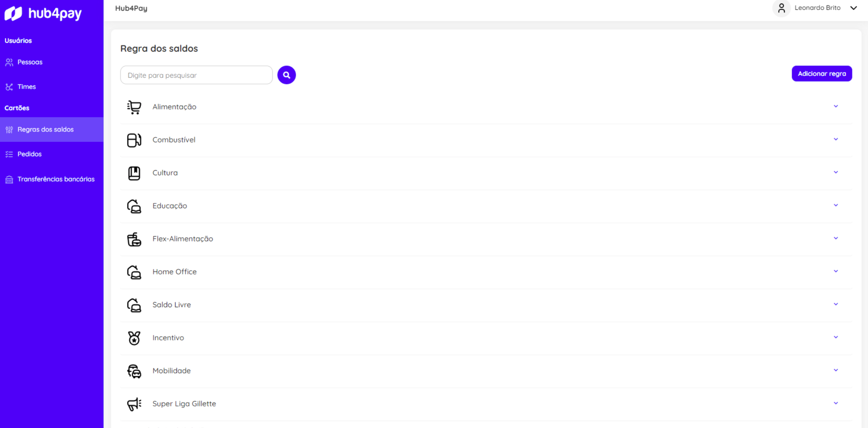Click the Incentivo medal icon
This screenshot has height=428, width=868.
point(134,338)
